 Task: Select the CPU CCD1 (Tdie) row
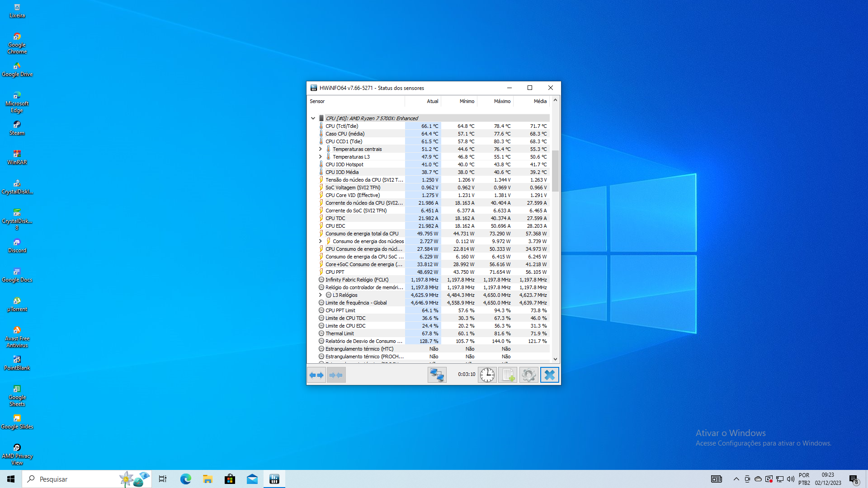point(429,141)
